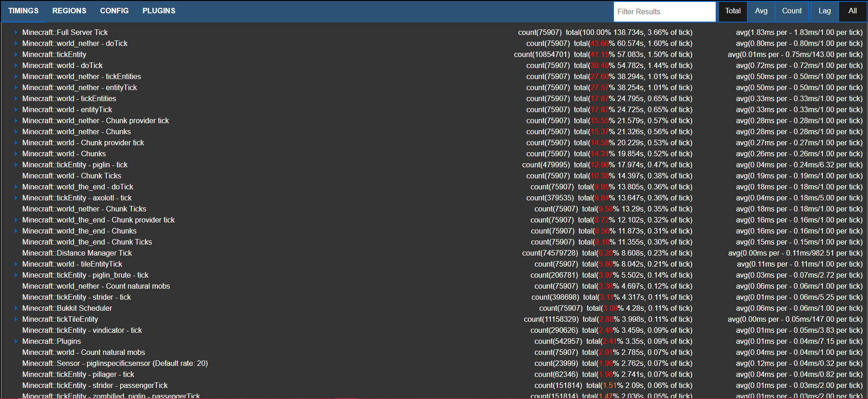
Task: Click avg 0.11ms/982.51 per tick value
Action: (x=795, y=253)
